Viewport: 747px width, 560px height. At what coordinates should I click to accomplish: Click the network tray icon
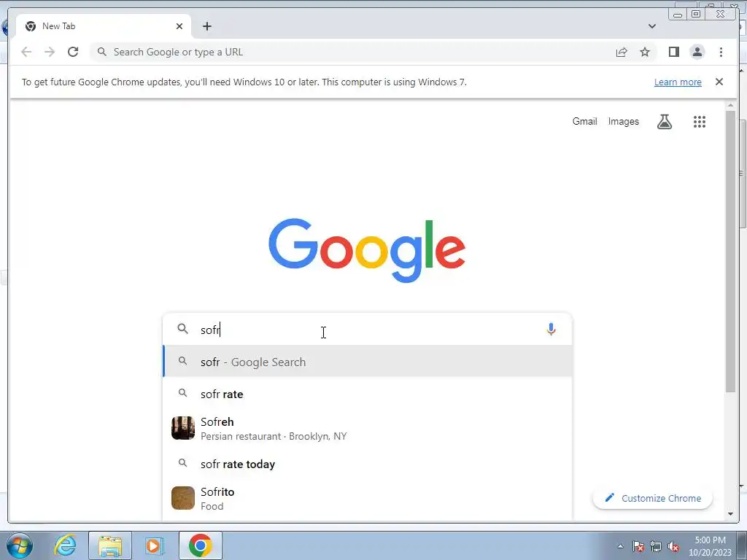[656, 547]
